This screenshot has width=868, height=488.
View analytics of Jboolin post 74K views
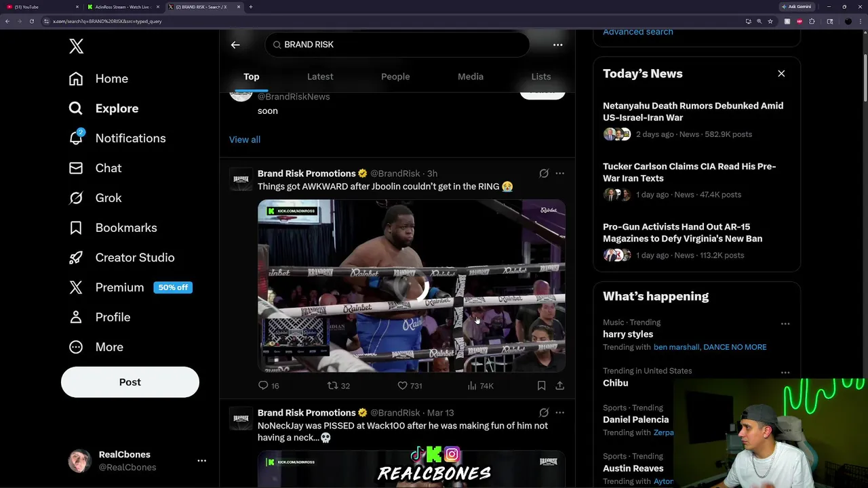pyautogui.click(x=481, y=386)
